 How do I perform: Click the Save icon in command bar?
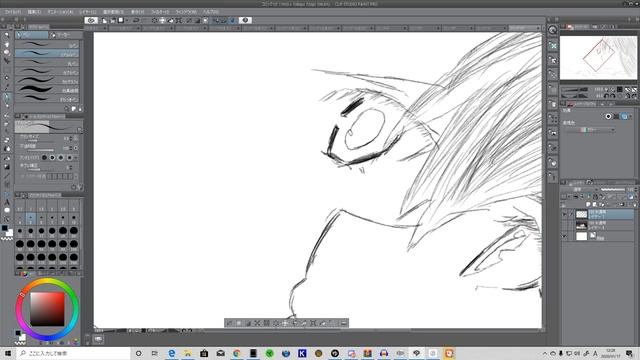tap(120, 20)
